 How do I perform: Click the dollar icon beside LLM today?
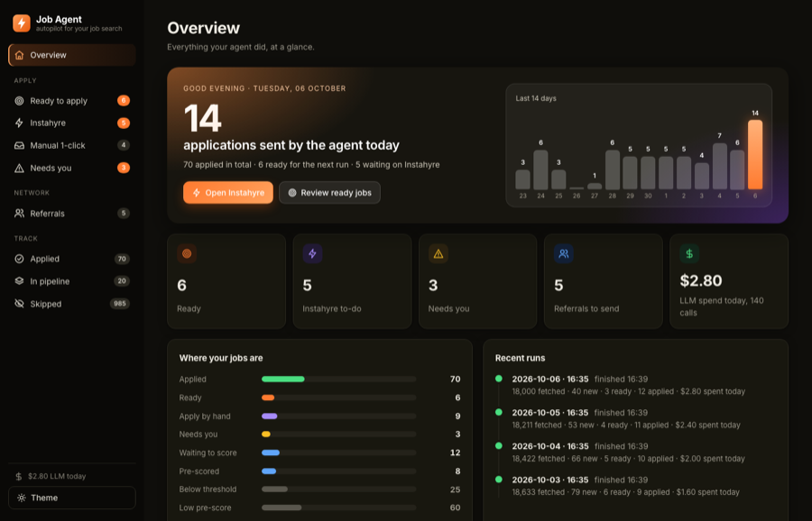pos(19,476)
